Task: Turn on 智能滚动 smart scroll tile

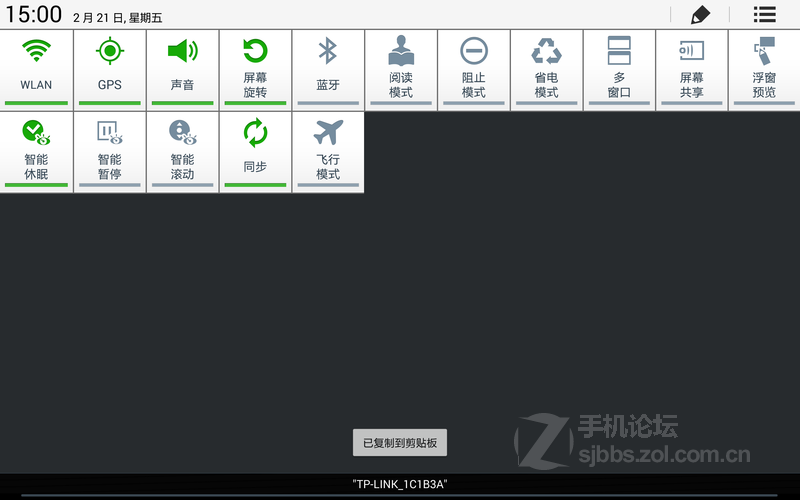Action: pyautogui.click(x=183, y=152)
